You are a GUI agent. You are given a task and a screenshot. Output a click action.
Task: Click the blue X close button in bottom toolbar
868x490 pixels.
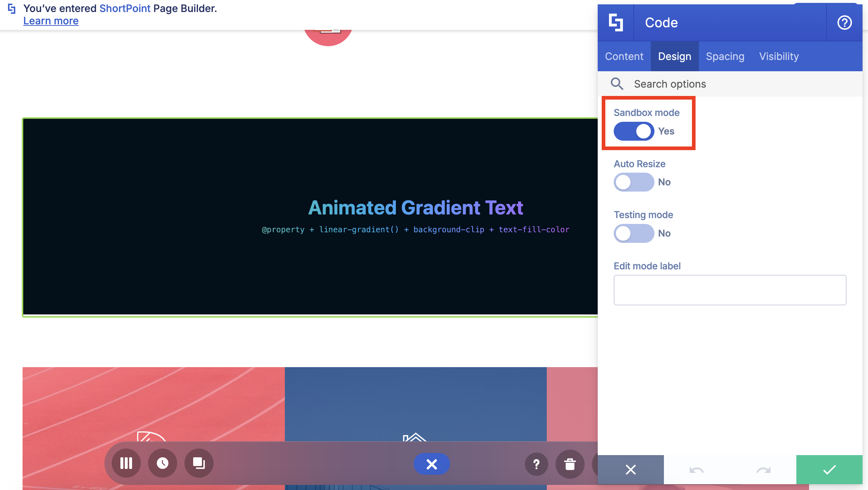pos(432,464)
